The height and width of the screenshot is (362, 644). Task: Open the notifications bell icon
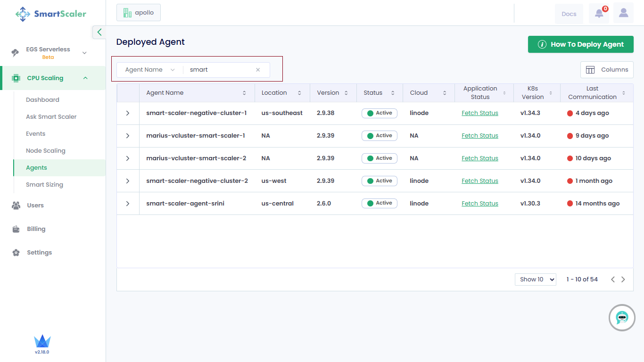click(599, 13)
